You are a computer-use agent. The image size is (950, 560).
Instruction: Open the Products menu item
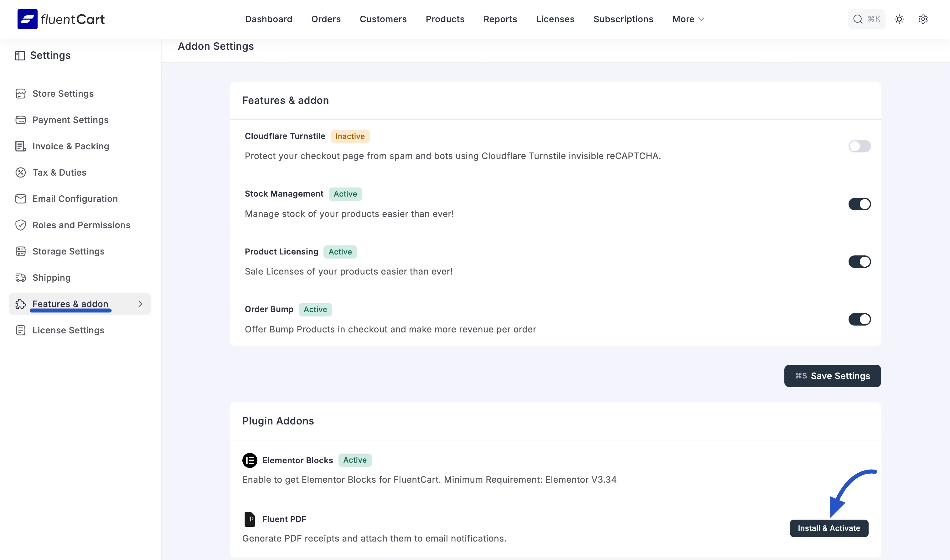tap(445, 19)
